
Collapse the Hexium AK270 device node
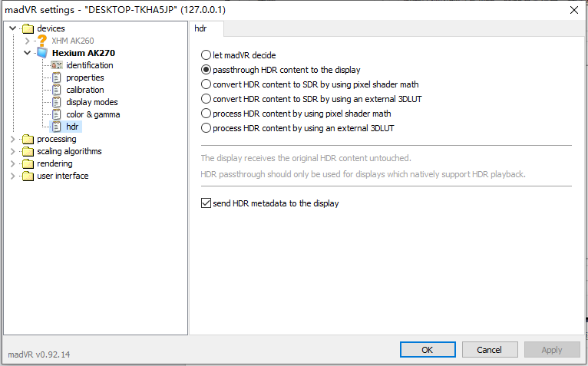pos(27,53)
